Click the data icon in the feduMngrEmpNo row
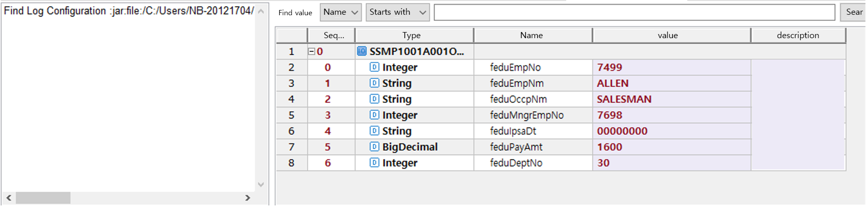This screenshot has height=207, width=868. pos(374,115)
